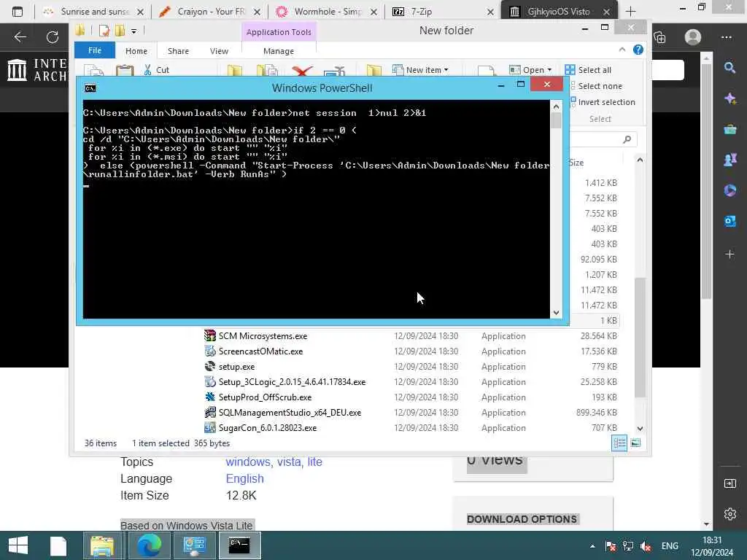Open File Explorer from the taskbar
This screenshot has width=747, height=560.
[x=102, y=545]
